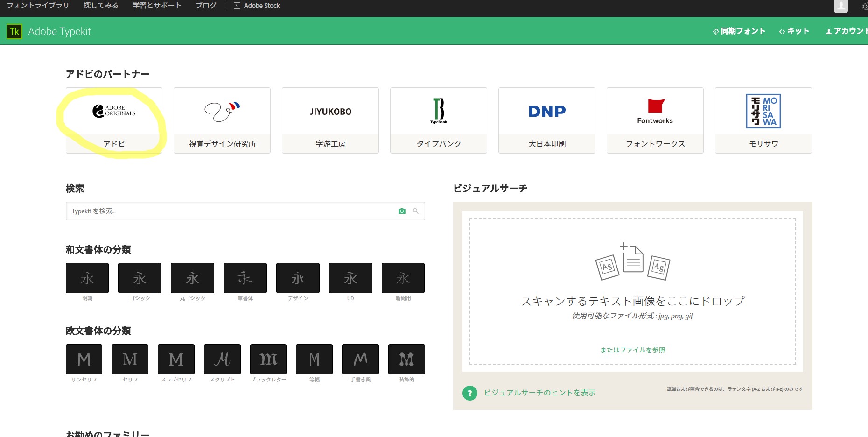Viewport: 868px width, 437px height.
Task: Click the magnifying glass search icon
Action: tap(416, 211)
